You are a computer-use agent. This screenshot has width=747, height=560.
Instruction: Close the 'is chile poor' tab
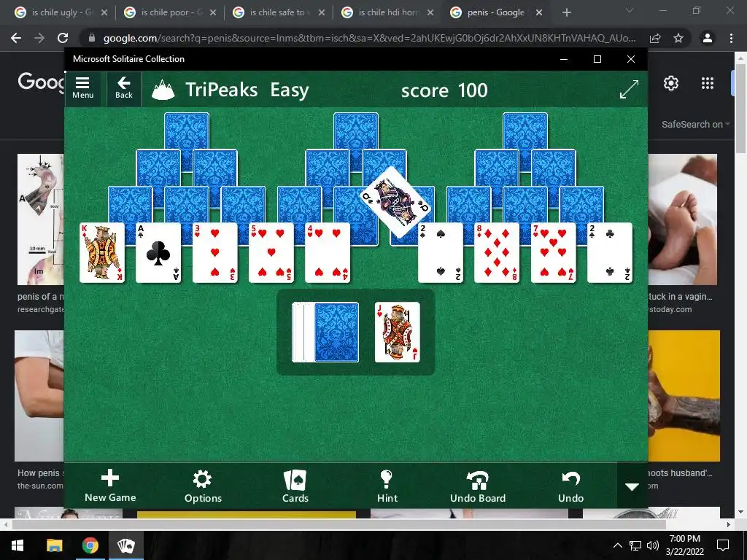pyautogui.click(x=213, y=12)
